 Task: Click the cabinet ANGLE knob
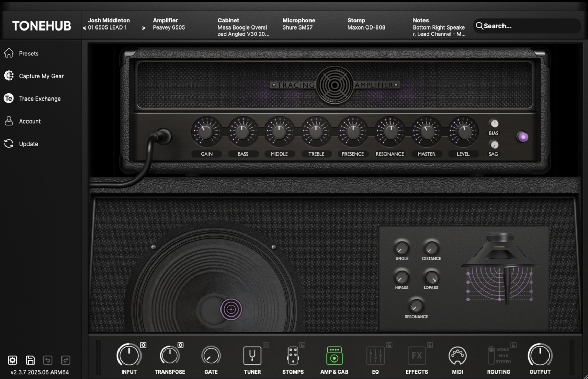pyautogui.click(x=402, y=248)
